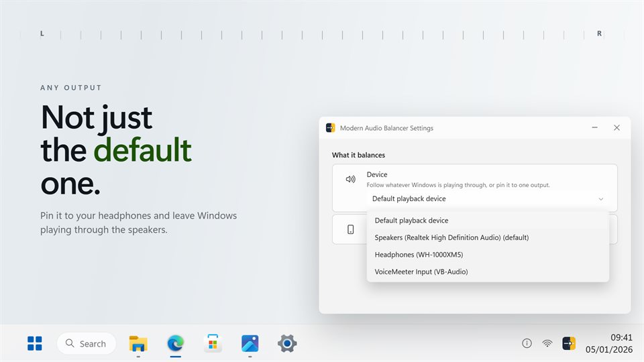Click the chevron arrow of the Device dropdown
Image resolution: width=644 pixels, height=362 pixels.
pyautogui.click(x=600, y=199)
